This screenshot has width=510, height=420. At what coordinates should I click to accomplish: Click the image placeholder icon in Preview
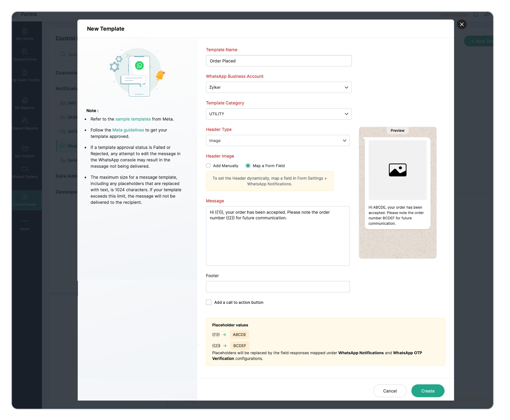tap(397, 170)
